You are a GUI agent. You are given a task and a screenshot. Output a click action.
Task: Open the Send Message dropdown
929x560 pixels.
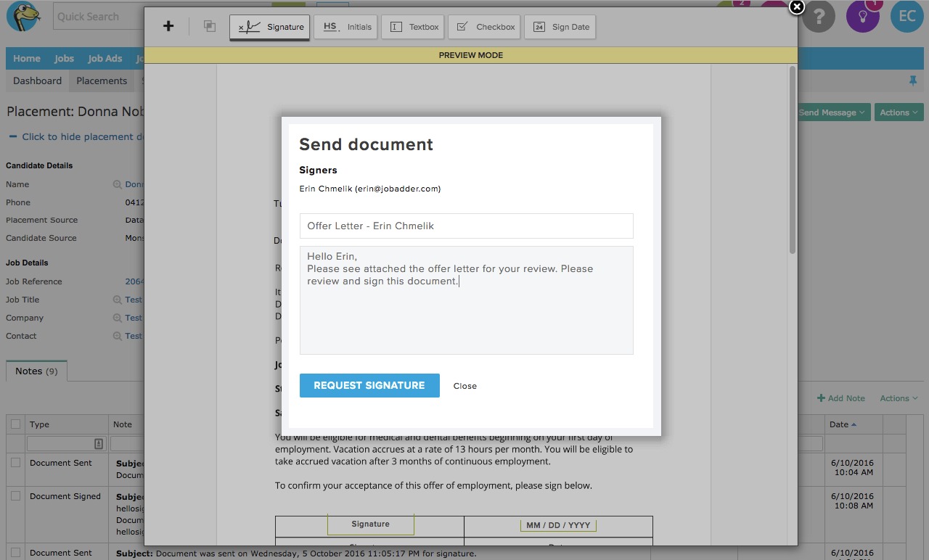832,112
